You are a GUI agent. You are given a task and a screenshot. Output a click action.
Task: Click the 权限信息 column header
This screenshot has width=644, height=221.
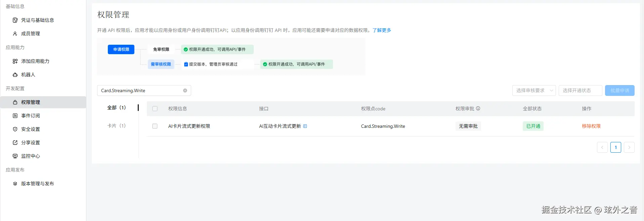(x=178, y=109)
